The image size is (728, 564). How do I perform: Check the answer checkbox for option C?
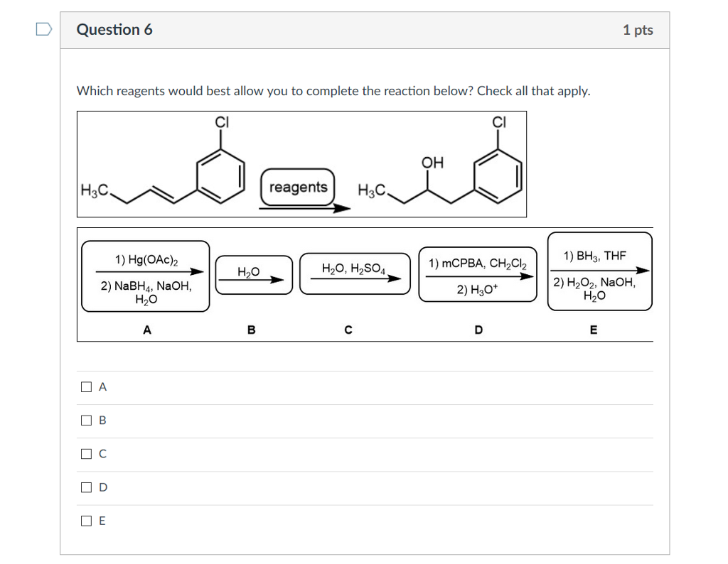click(x=86, y=453)
